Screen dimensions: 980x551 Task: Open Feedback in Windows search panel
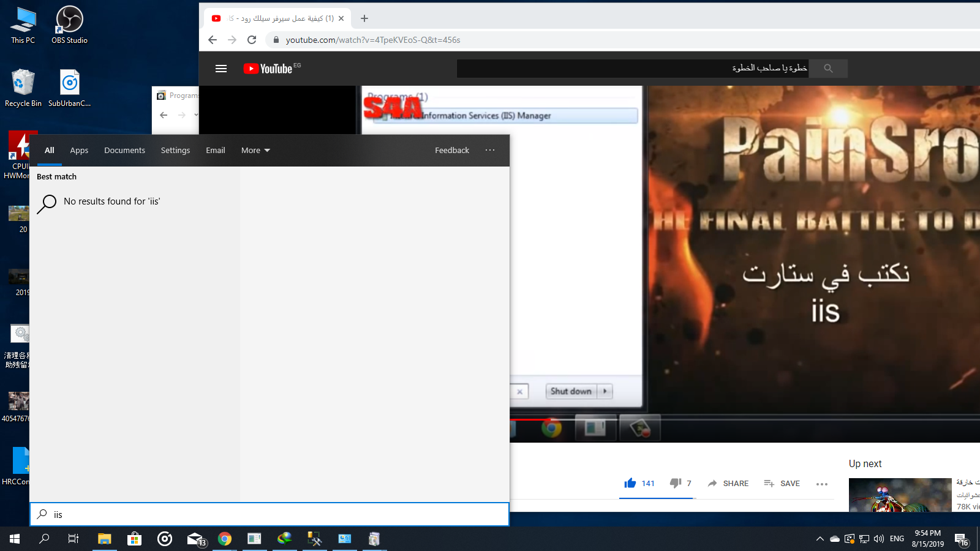tap(452, 150)
